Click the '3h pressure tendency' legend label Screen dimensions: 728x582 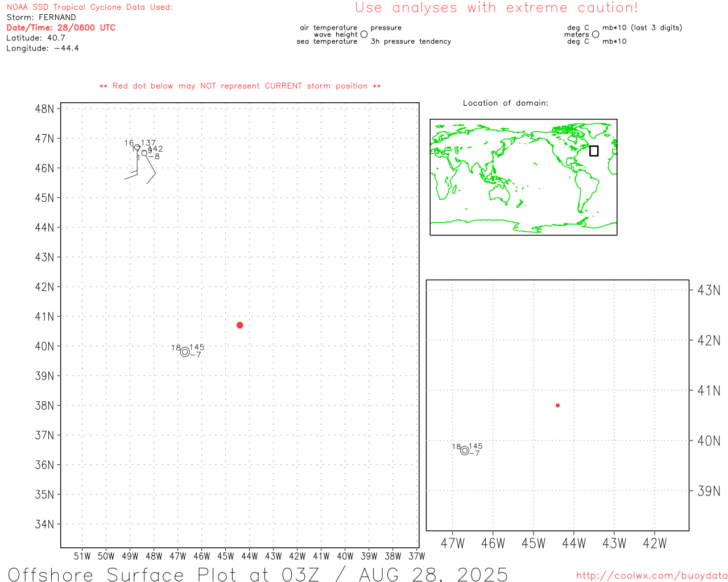pos(411,41)
